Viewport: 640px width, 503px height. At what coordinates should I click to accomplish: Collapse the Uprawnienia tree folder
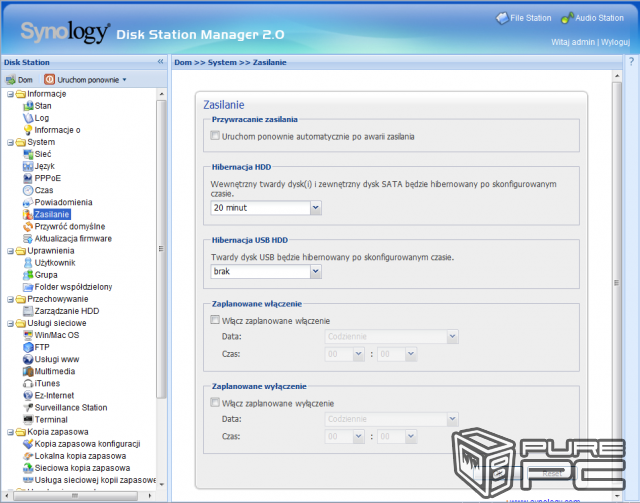[x=10, y=251]
